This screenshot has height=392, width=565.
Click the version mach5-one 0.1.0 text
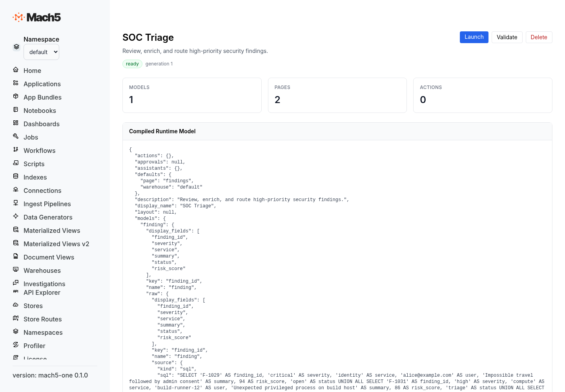[50, 375]
